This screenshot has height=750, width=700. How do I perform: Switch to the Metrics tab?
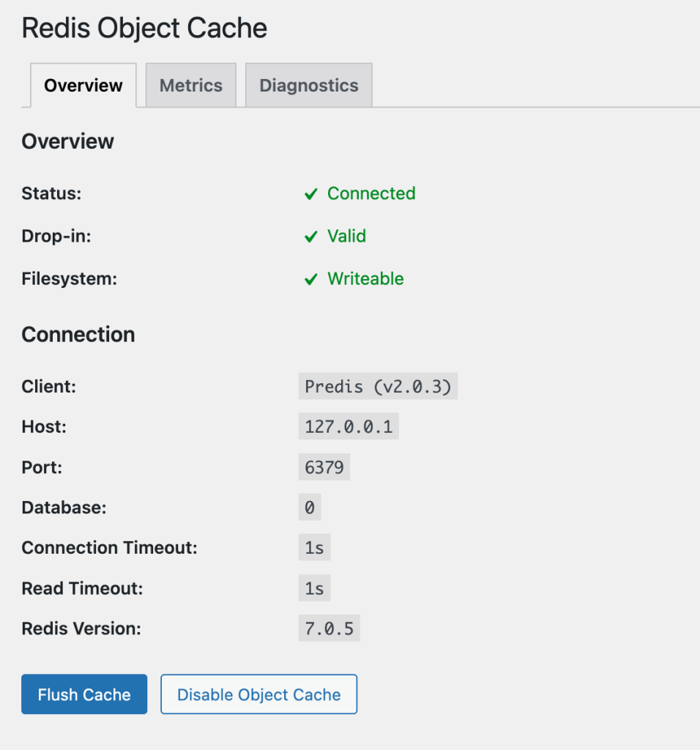pos(190,86)
